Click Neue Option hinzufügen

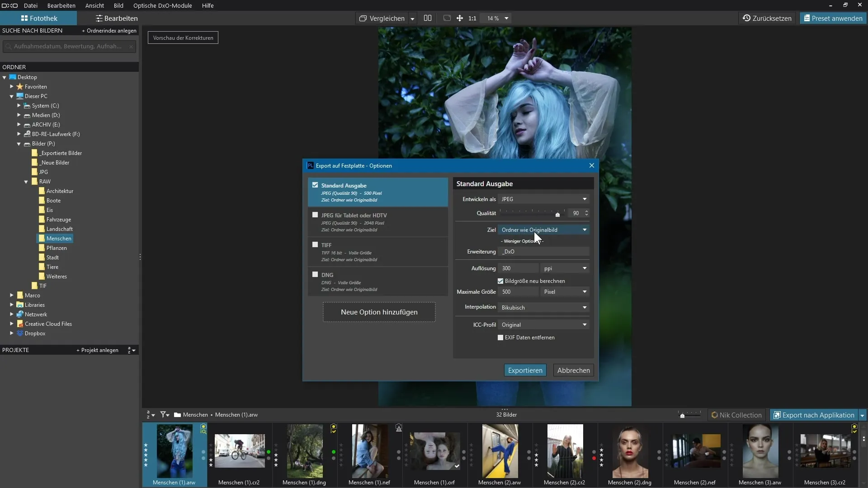point(379,312)
